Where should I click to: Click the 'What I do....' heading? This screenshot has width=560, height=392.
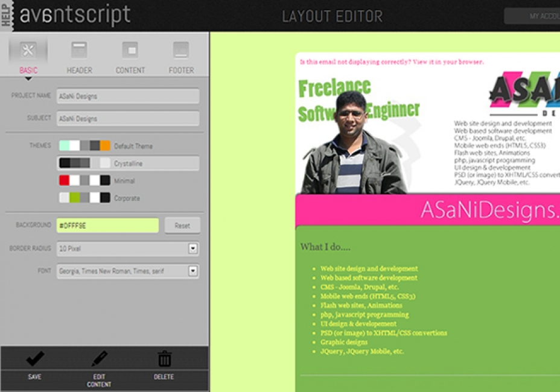point(325,247)
